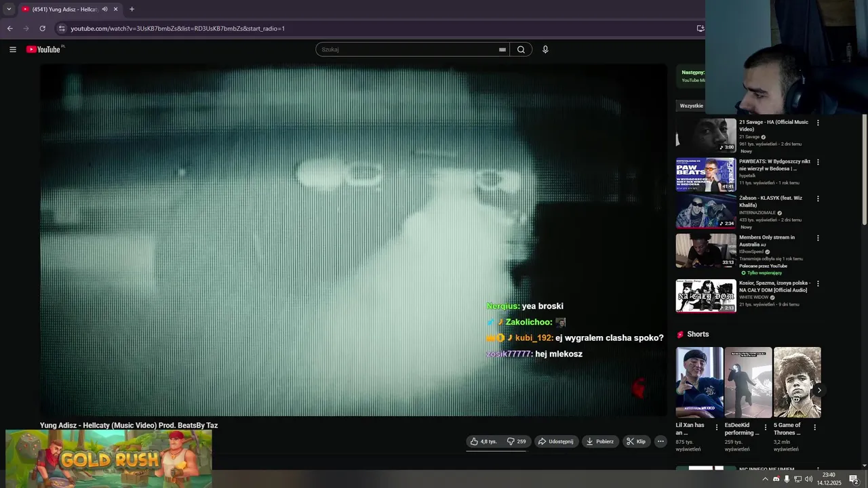Click the Shorts section logo icon
The width and height of the screenshot is (868, 488).
(680, 334)
